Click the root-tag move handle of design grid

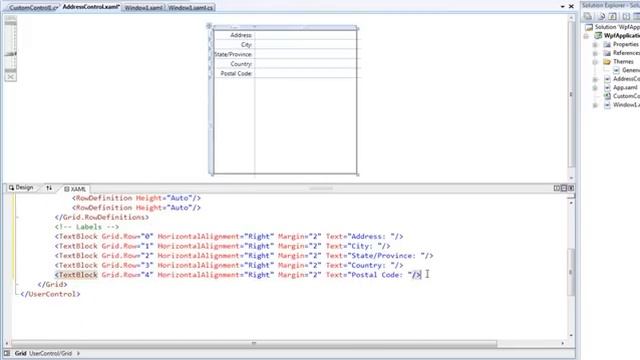209,26
